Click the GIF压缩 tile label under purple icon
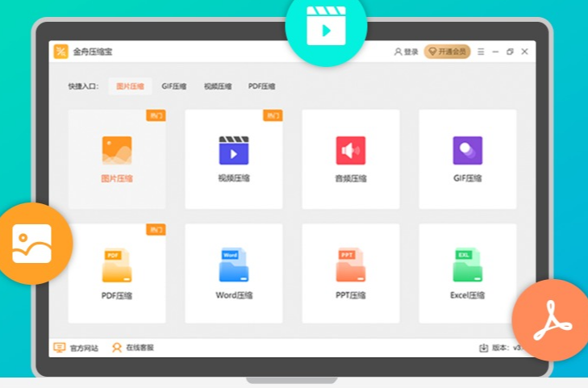588x388 pixels. tap(468, 178)
